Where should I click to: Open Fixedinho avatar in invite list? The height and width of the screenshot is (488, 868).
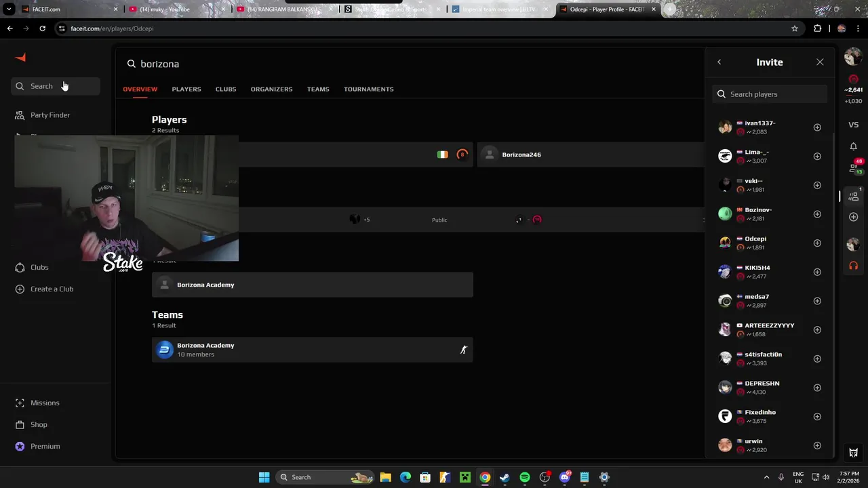[x=725, y=416]
